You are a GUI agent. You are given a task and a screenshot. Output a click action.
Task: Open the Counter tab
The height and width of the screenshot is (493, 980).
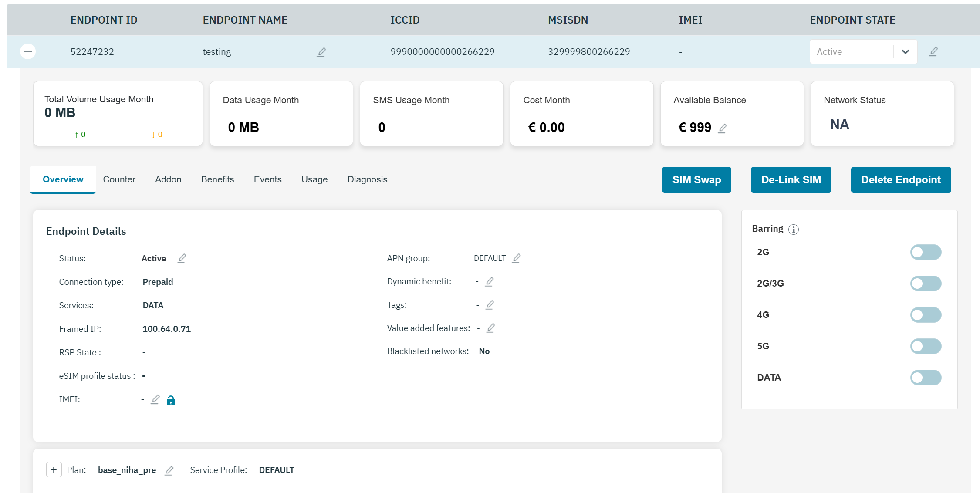(x=119, y=179)
